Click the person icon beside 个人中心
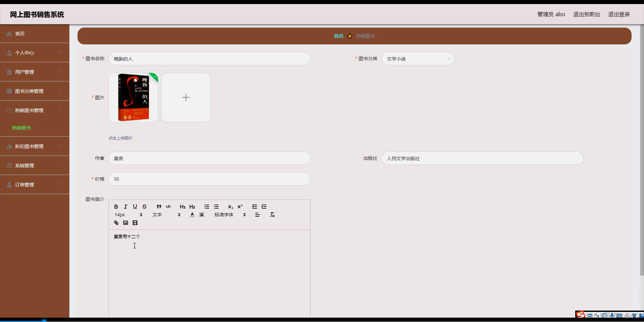The width and height of the screenshot is (644, 322). (9, 53)
